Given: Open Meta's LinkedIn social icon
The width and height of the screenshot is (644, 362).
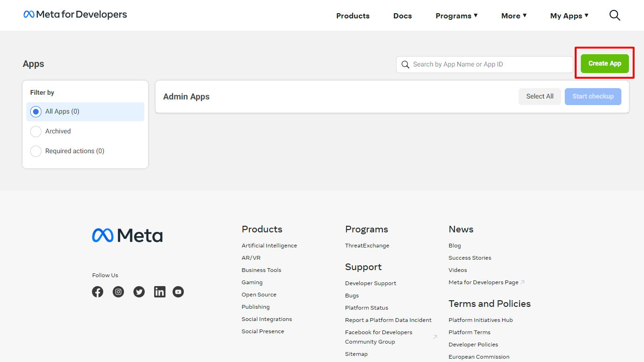Looking at the screenshot, I should tap(160, 292).
